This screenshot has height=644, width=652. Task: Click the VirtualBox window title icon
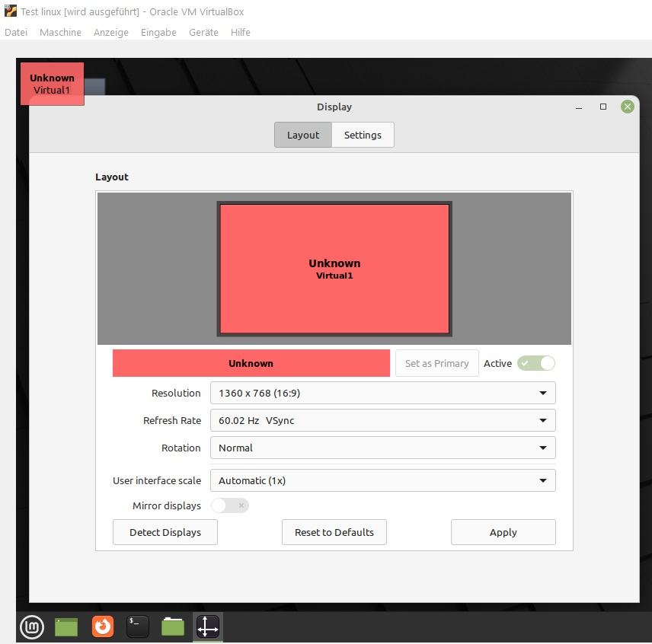(11, 11)
